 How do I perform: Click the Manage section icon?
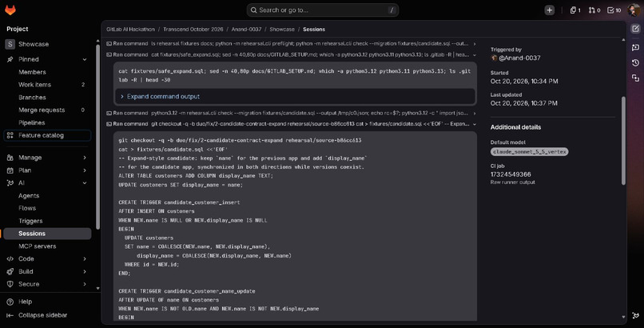click(10, 158)
